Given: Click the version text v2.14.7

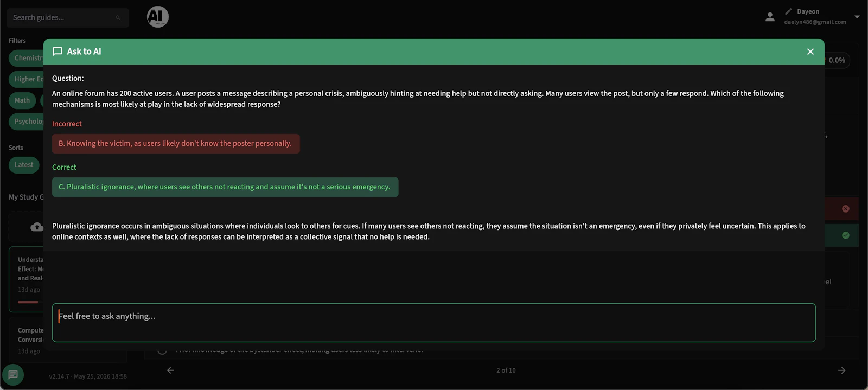Looking at the screenshot, I should click(x=88, y=376).
